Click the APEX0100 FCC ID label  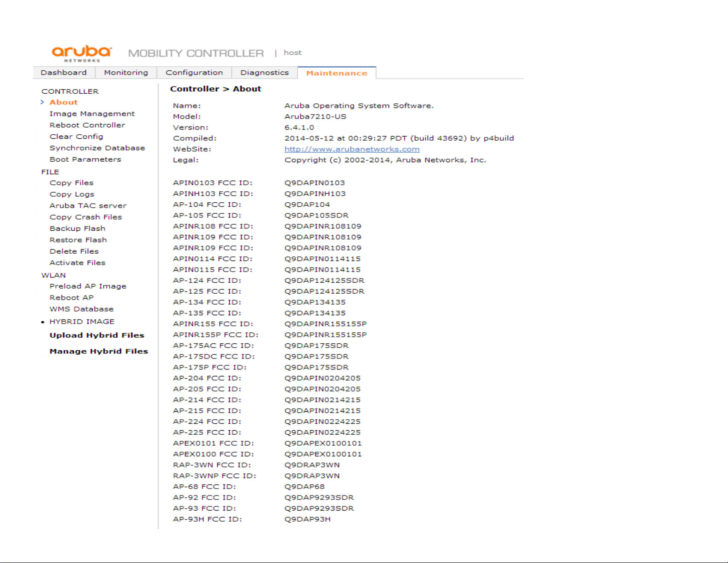coord(214,454)
